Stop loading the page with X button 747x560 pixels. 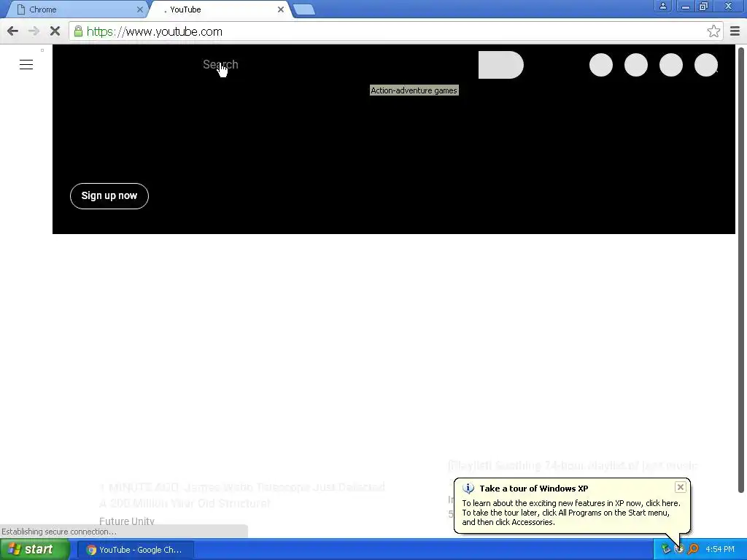[55, 31]
